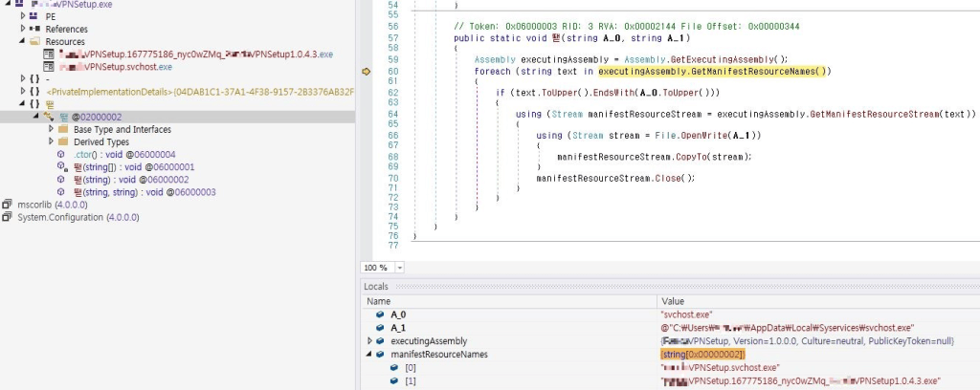Select System.Configuration (4.0.0.0) assembly
Image resolution: width=980 pixels, height=390 pixels.
[x=78, y=217]
